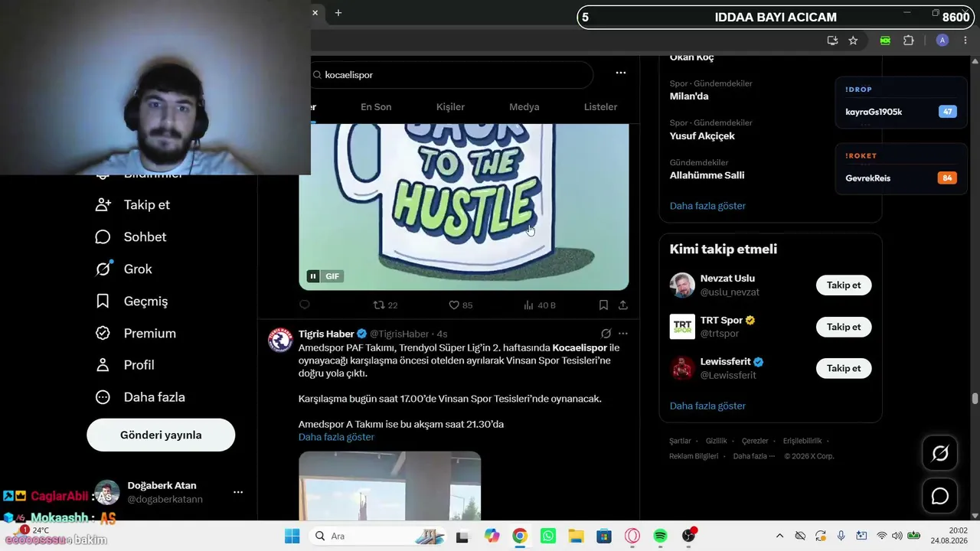Open the Şartlar footer link
Viewport: 980px width, 551px height.
tap(680, 441)
